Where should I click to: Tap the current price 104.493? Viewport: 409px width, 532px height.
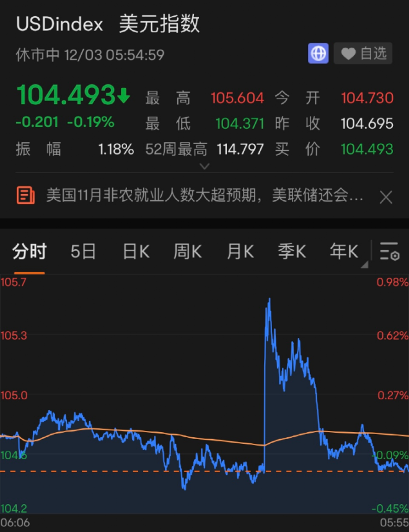65,95
